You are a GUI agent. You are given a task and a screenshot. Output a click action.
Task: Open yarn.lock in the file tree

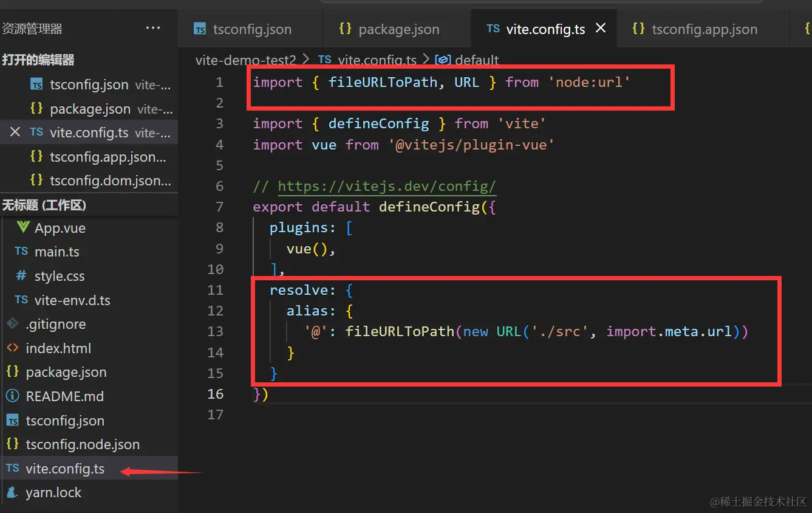[89, 492]
